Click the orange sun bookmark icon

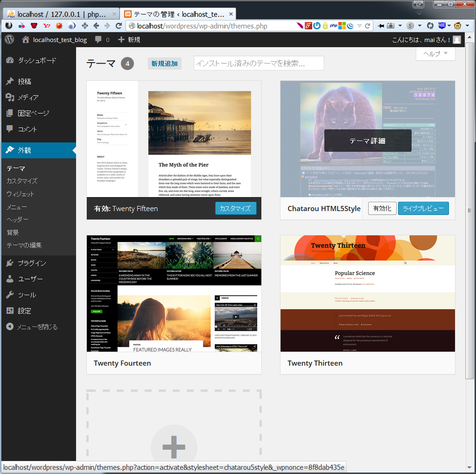[59, 26]
